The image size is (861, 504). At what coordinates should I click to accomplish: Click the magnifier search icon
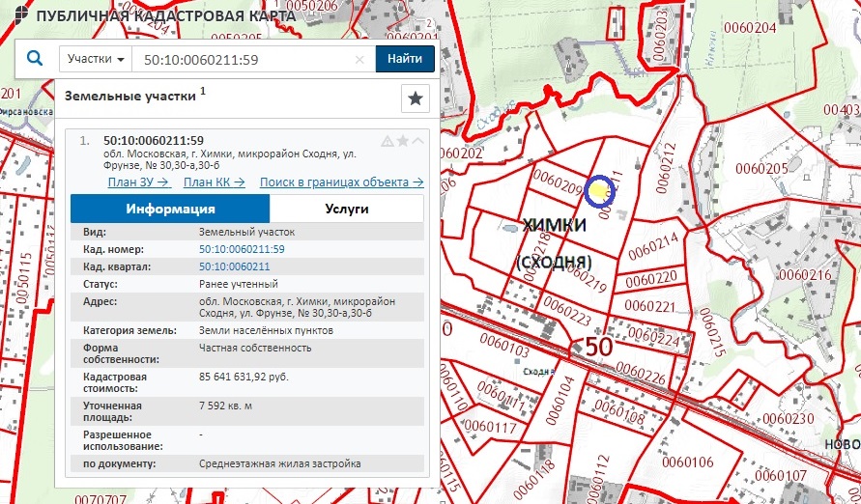pyautogui.click(x=35, y=59)
